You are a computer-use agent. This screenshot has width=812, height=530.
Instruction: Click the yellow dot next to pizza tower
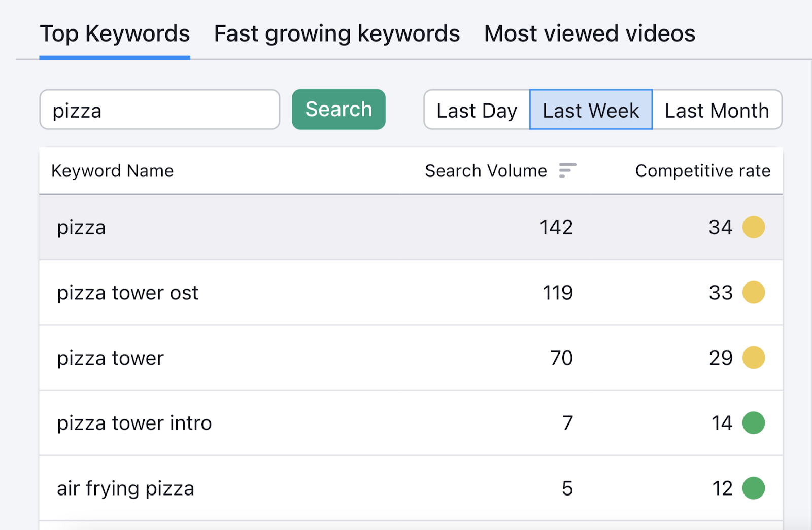(754, 358)
